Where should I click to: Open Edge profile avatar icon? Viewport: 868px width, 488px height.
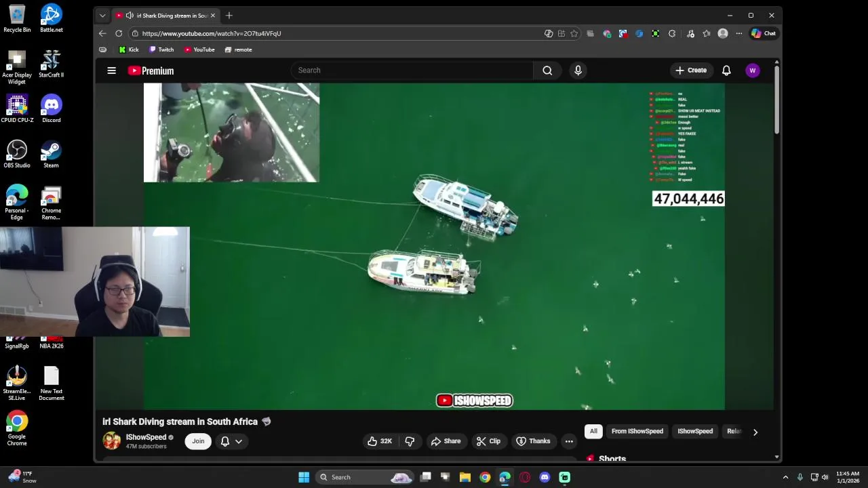click(723, 33)
